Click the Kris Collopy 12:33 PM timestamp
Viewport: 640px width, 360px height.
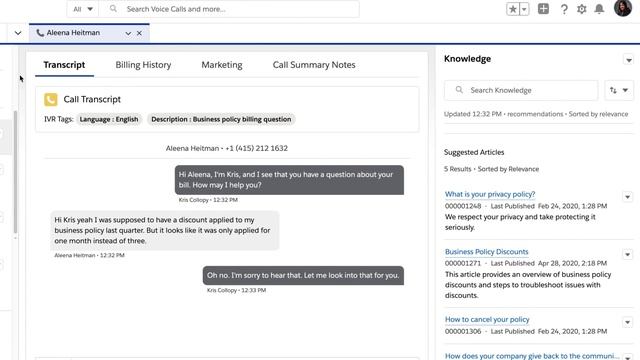pos(236,290)
